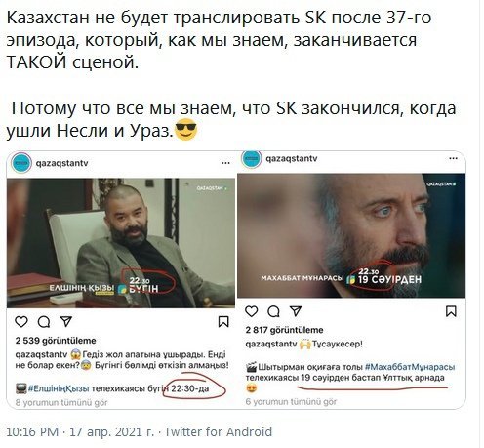The image size is (484, 448).
Task: View all 6 comments on the right post
Action: (291, 402)
